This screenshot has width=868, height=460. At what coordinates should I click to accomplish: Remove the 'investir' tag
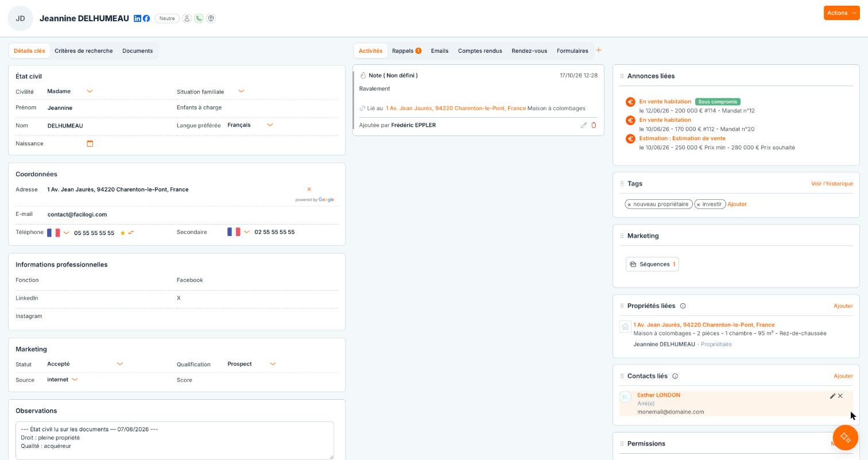(699, 204)
